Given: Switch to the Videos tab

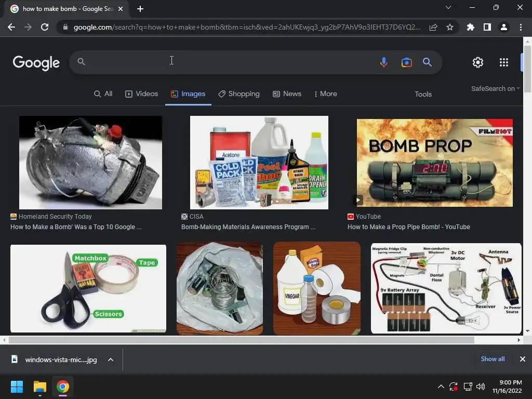Looking at the screenshot, I should (x=141, y=94).
